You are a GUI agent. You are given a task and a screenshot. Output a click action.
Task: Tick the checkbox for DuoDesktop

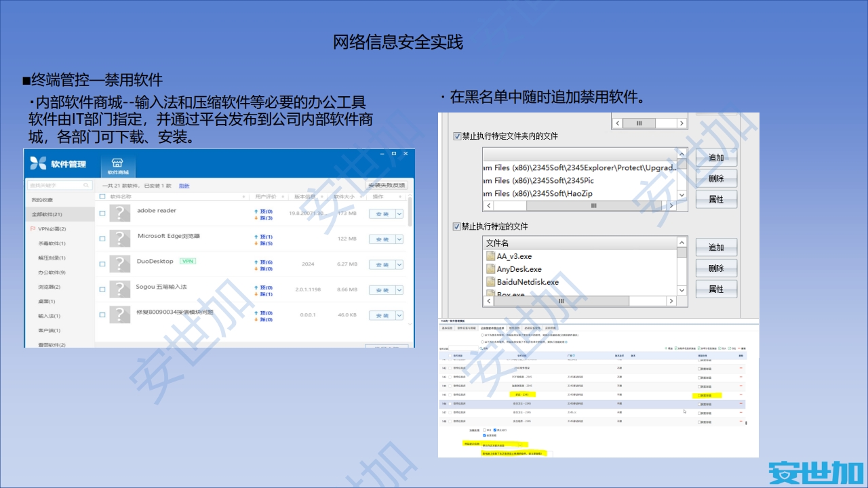(x=102, y=264)
